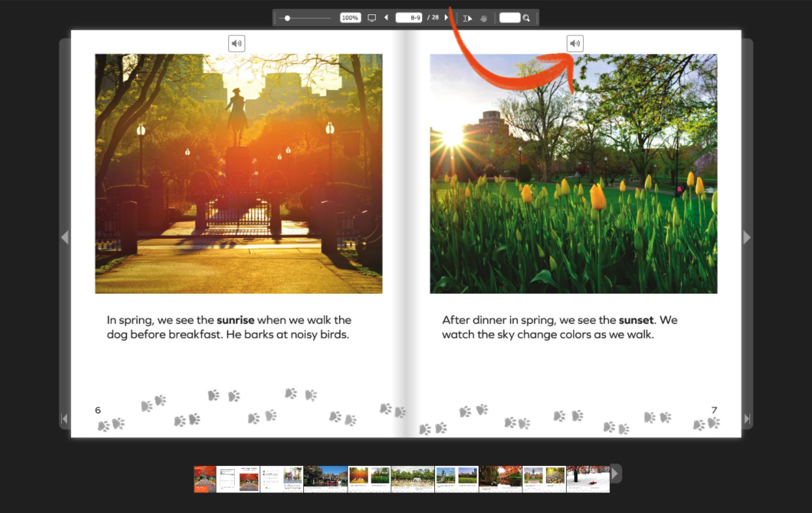Screen dimensions: 812x513
Task: Click the 100% zoom percentage field
Action: click(350, 18)
